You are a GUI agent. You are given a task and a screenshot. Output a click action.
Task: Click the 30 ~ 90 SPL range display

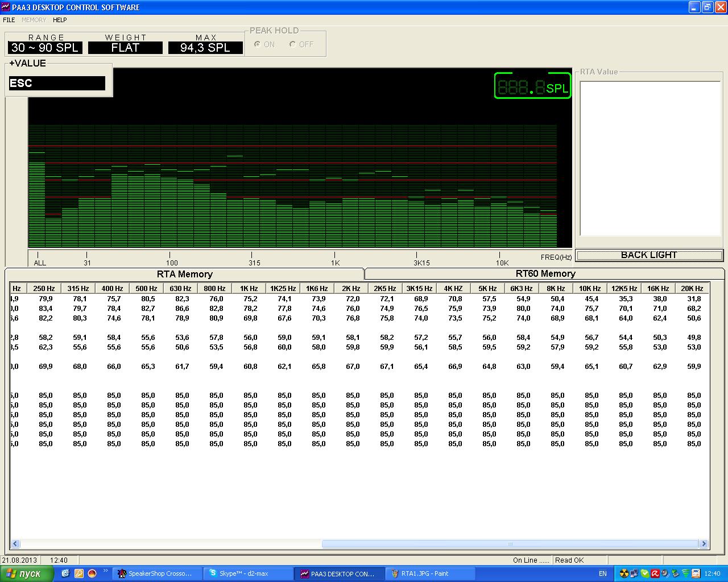[45, 48]
